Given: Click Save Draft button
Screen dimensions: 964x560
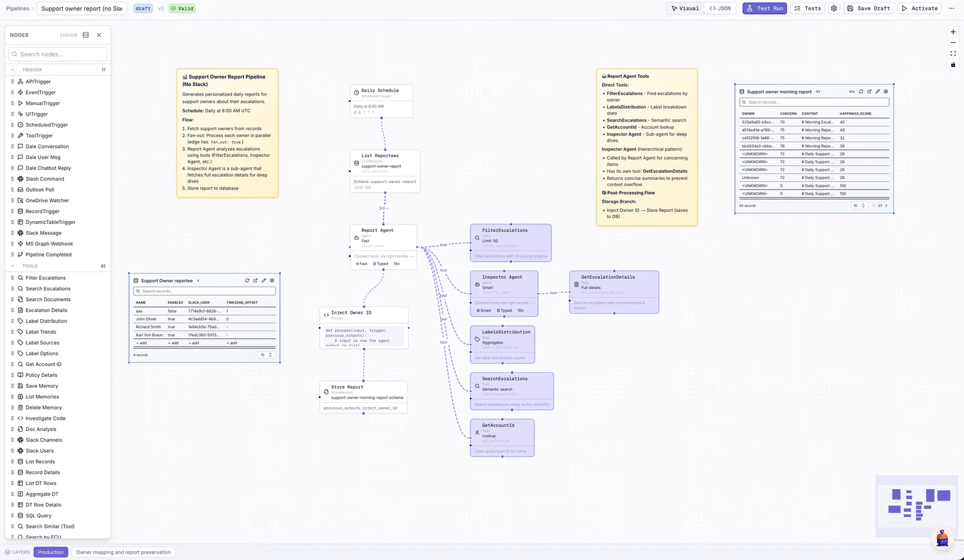Looking at the screenshot, I should pos(868,8).
